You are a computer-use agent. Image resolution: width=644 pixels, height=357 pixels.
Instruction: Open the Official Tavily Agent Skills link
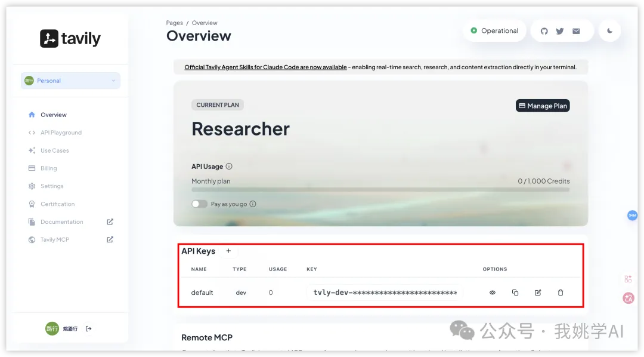265,67
